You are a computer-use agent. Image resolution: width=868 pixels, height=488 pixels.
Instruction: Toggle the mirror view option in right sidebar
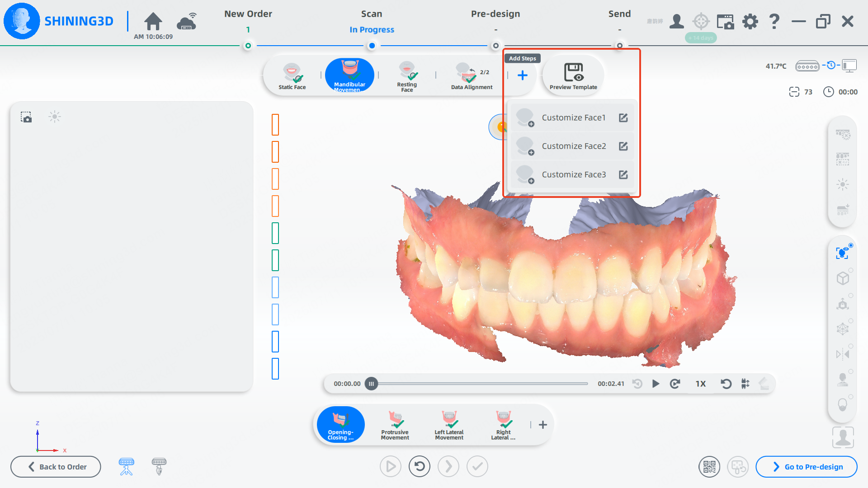[842, 354]
